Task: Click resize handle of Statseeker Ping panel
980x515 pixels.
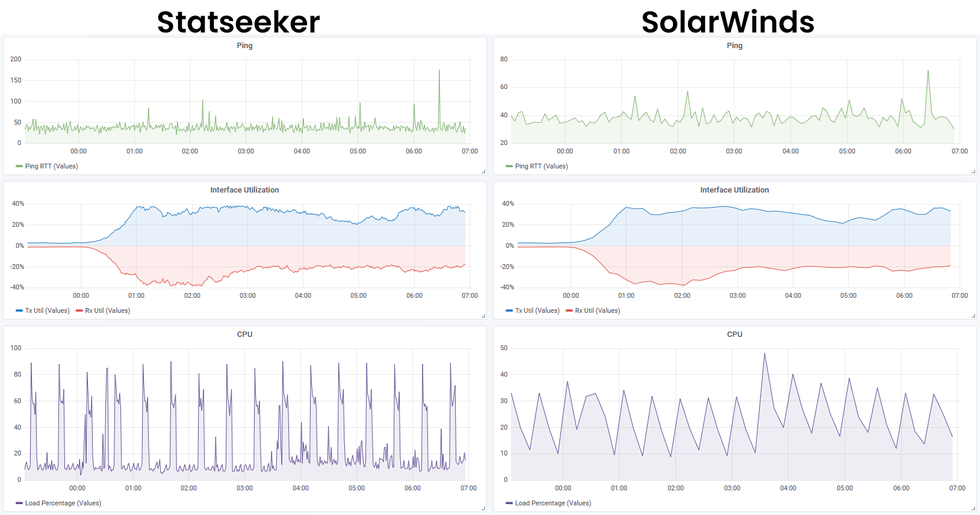Action: (x=483, y=171)
